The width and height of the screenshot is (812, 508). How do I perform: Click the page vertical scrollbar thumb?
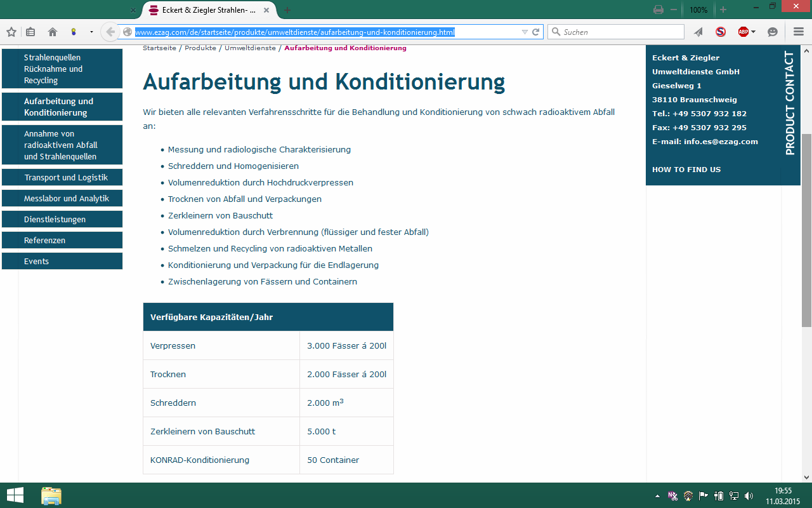(806, 230)
